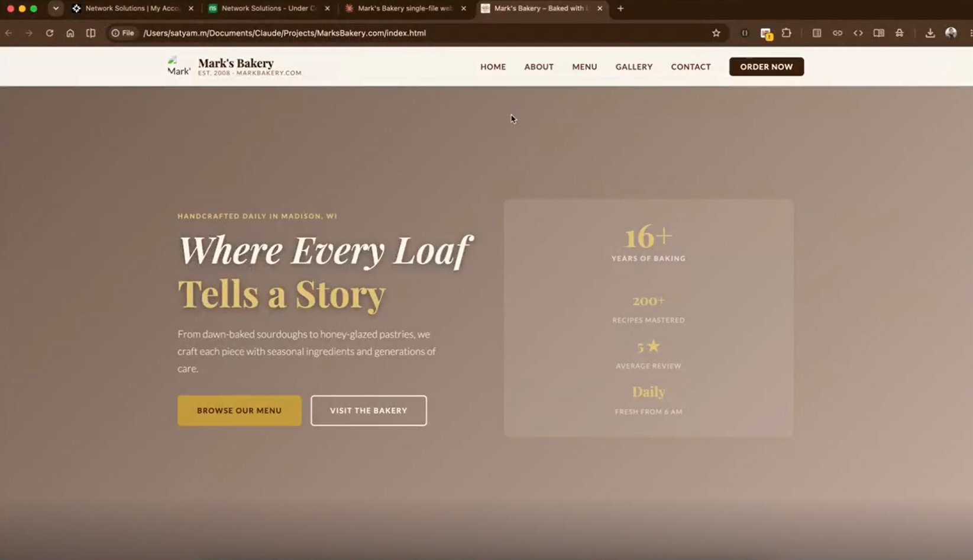Go back with the browser back arrow
The height and width of the screenshot is (560, 973).
tap(9, 33)
